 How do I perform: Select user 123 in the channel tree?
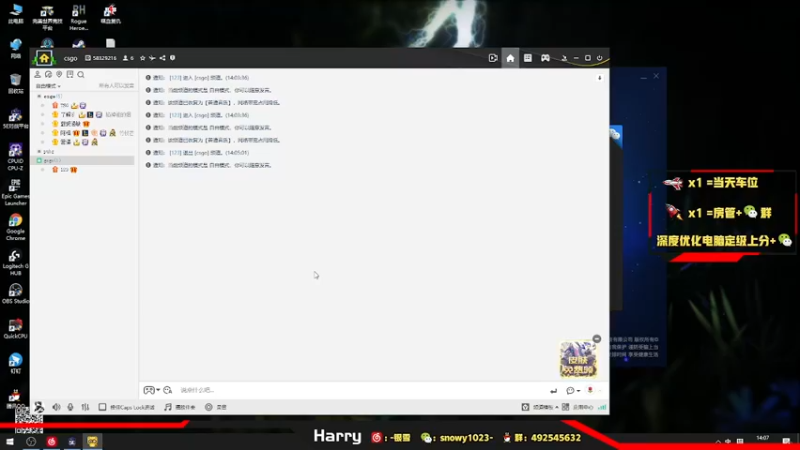pyautogui.click(x=64, y=169)
